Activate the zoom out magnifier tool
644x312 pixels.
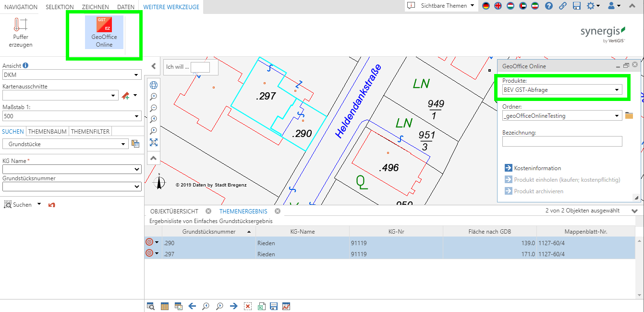point(154,108)
